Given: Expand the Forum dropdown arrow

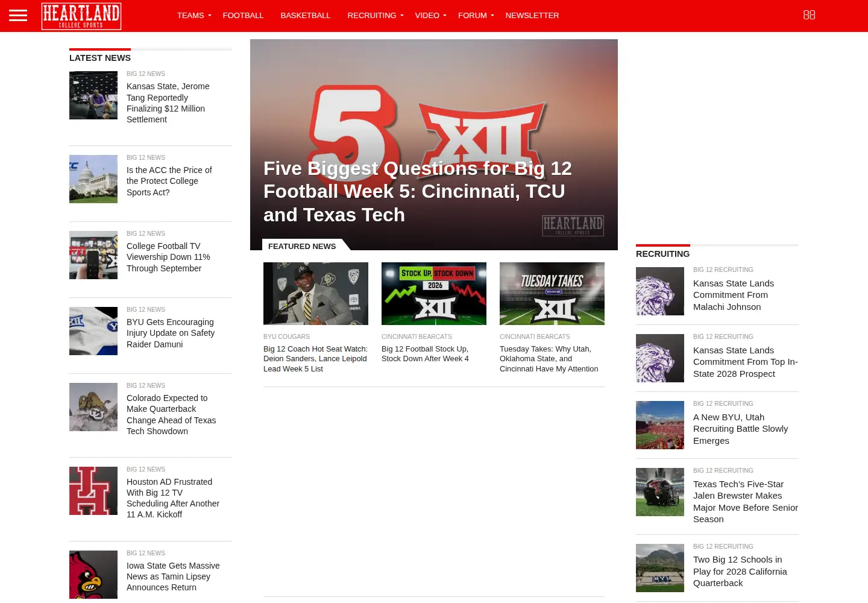Looking at the screenshot, I should pyautogui.click(x=492, y=16).
